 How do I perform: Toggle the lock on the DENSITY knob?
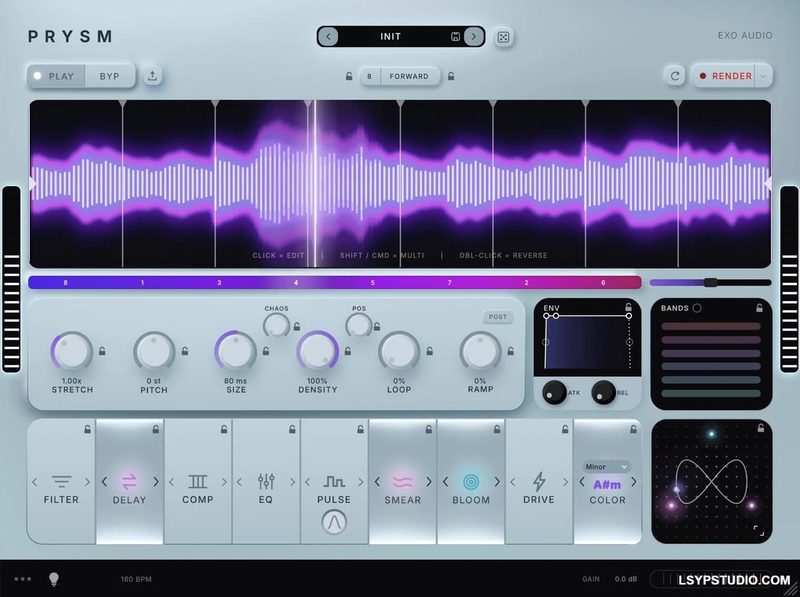[348, 351]
